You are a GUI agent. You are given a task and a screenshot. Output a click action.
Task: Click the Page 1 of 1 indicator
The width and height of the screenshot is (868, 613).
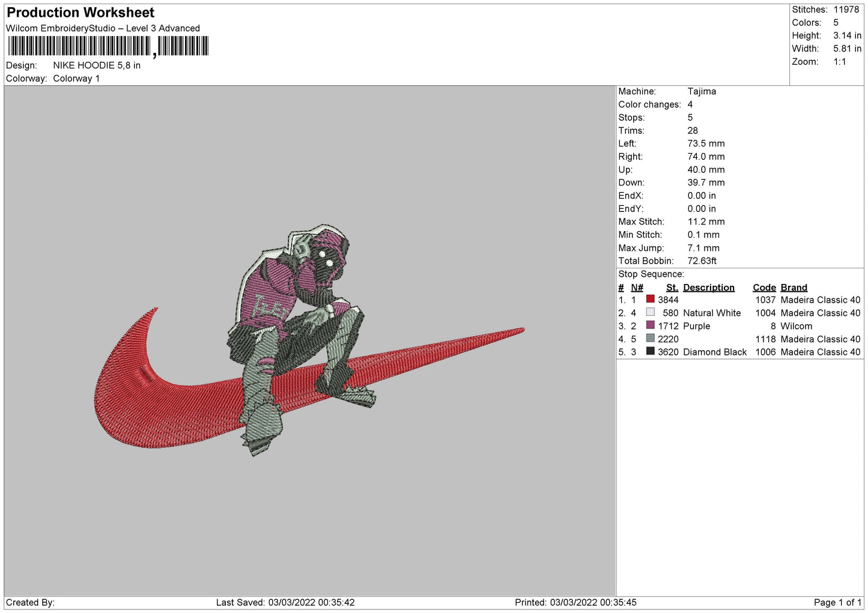tap(837, 602)
